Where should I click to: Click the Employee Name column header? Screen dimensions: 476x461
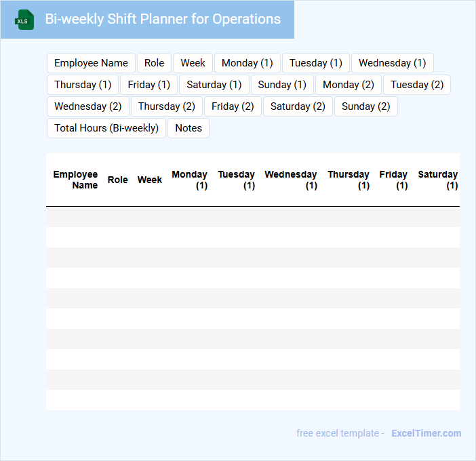(75, 180)
